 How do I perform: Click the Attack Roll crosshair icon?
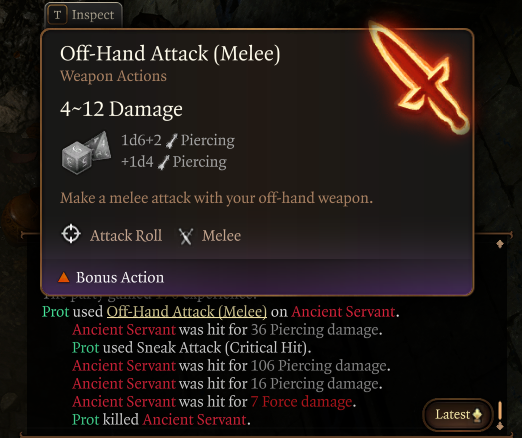(x=71, y=234)
